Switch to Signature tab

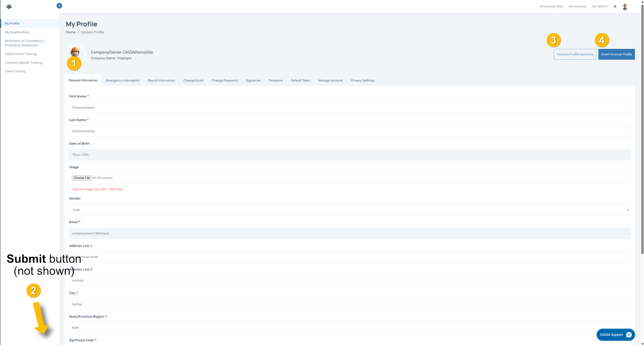(253, 80)
